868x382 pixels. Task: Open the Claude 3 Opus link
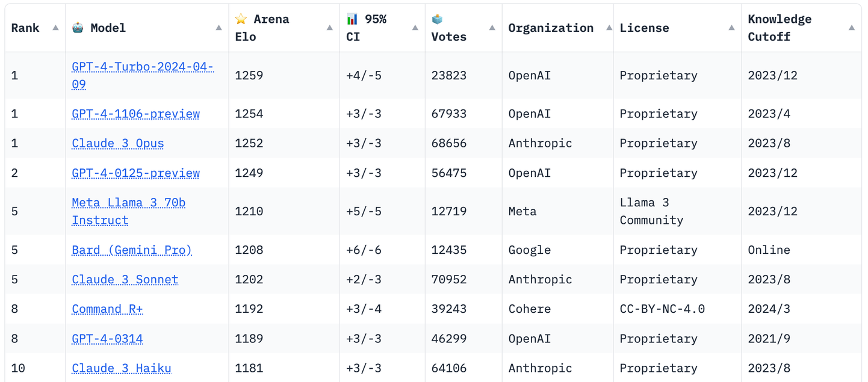[x=117, y=143]
